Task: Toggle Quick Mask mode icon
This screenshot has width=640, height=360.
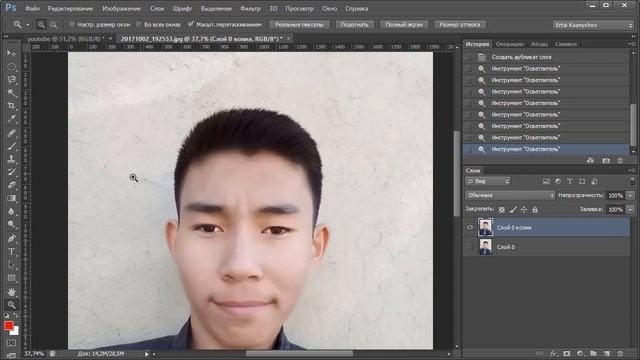Action: point(11,343)
